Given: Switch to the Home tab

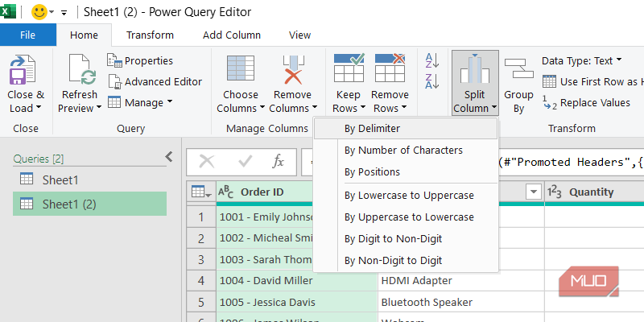Looking at the screenshot, I should [x=84, y=35].
